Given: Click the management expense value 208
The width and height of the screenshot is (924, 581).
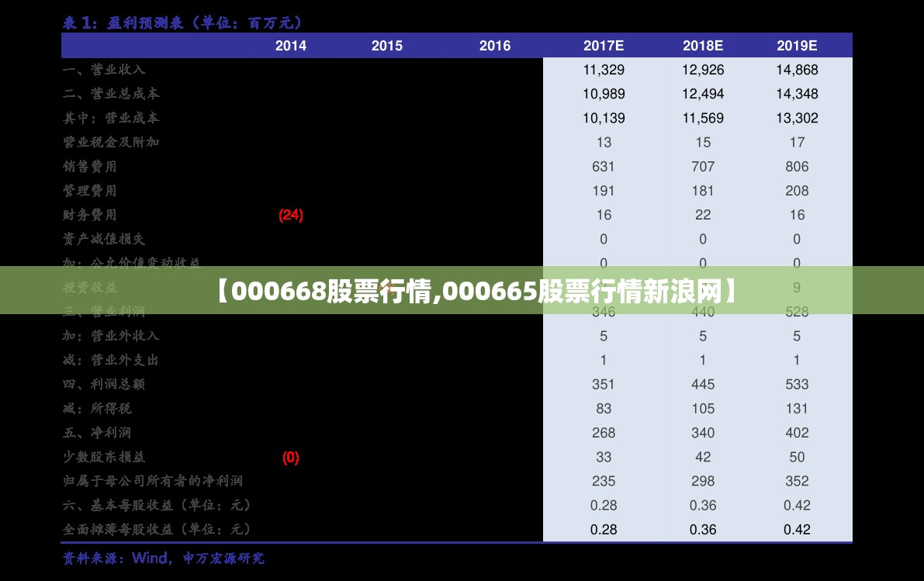Looking at the screenshot, I should [x=797, y=190].
